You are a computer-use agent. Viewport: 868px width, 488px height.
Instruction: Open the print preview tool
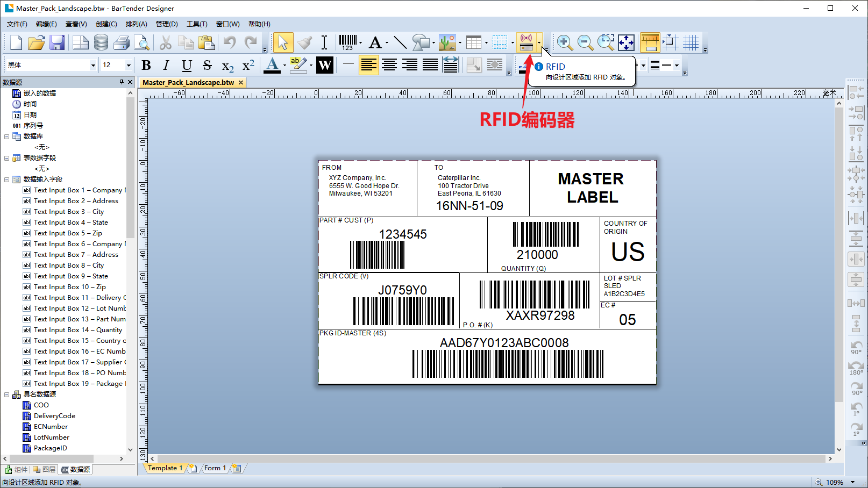141,42
